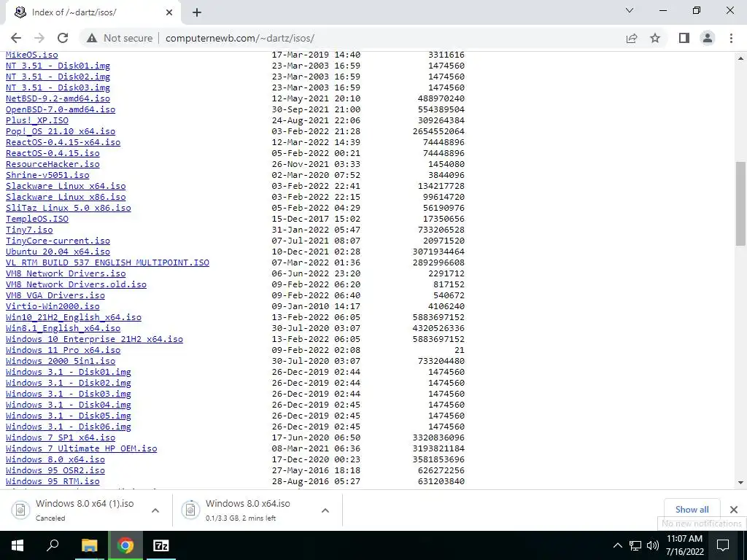
Task: Click the browser forward arrow
Action: [x=39, y=38]
